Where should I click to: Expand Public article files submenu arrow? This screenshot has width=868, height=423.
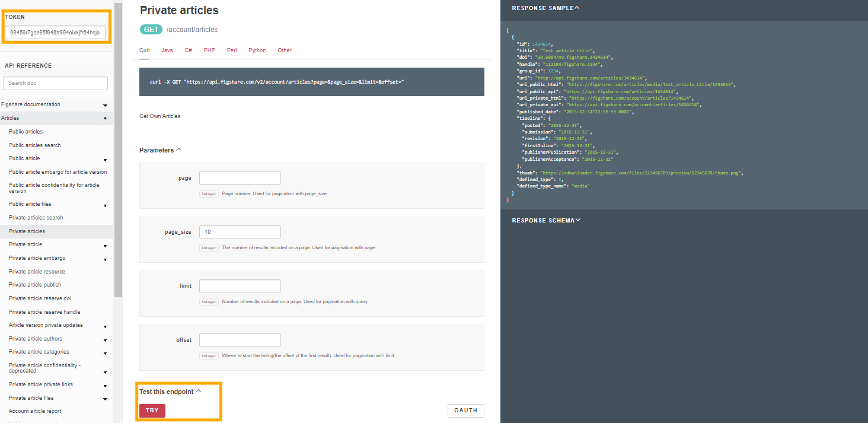point(105,206)
